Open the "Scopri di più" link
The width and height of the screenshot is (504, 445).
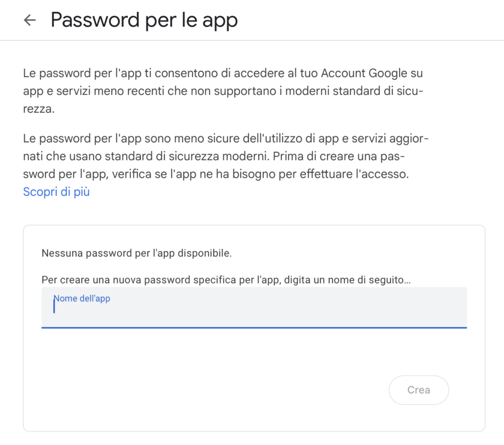(56, 191)
